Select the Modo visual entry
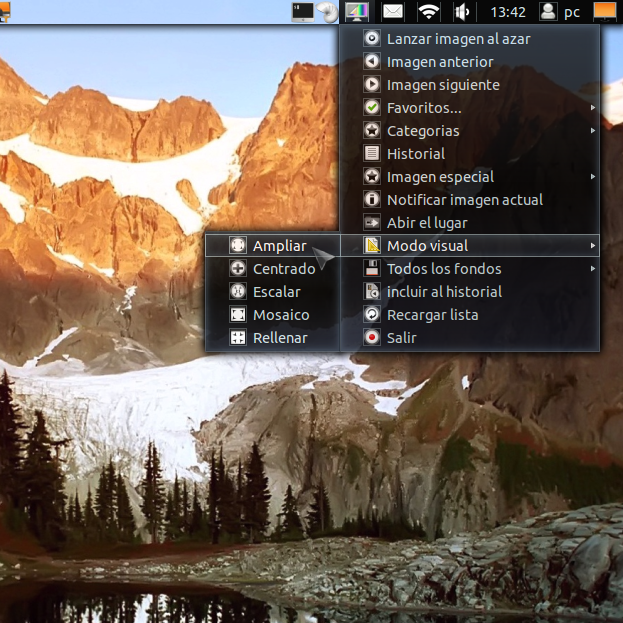The image size is (623, 623). pos(470,246)
